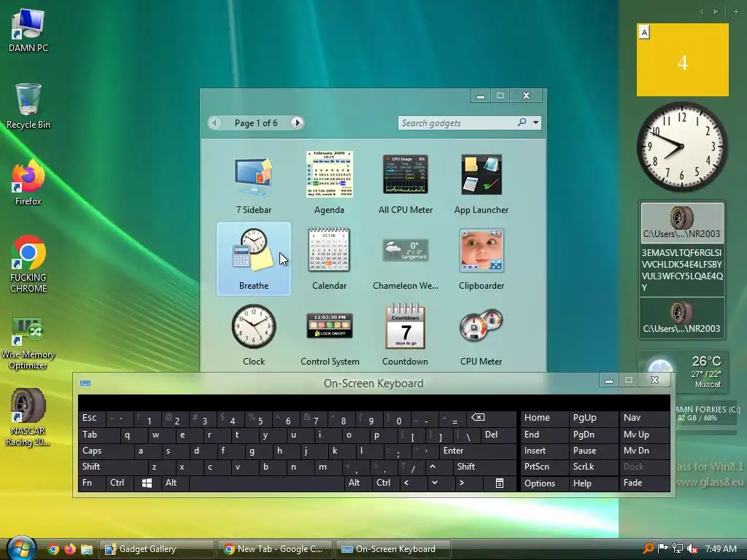The image size is (747, 560).
Task: Open the NASCAR Racing desktop shortcut
Action: 28,418
